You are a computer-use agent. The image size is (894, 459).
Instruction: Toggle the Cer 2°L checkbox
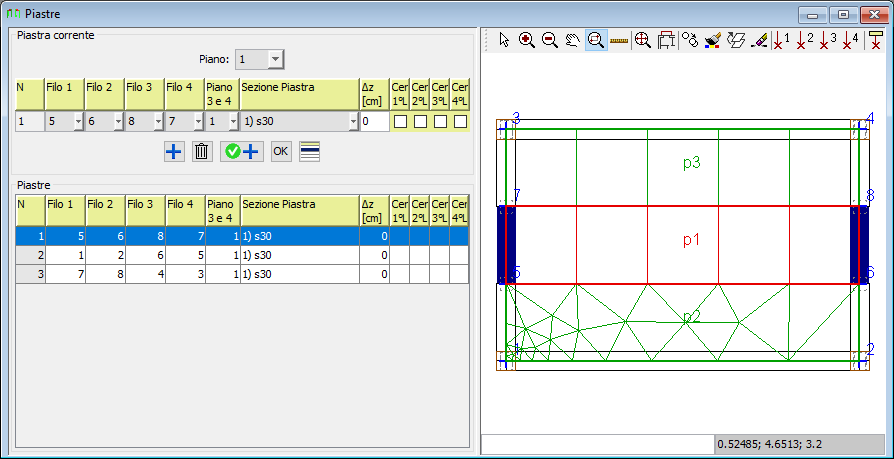pos(420,121)
